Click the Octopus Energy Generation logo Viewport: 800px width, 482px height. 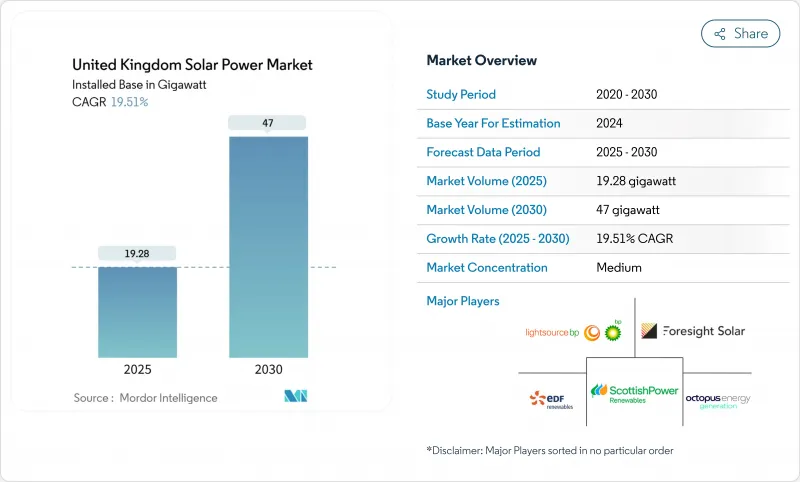(x=717, y=399)
